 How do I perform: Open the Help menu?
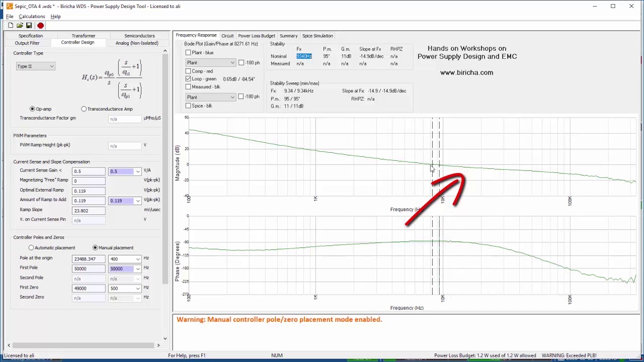point(55,17)
